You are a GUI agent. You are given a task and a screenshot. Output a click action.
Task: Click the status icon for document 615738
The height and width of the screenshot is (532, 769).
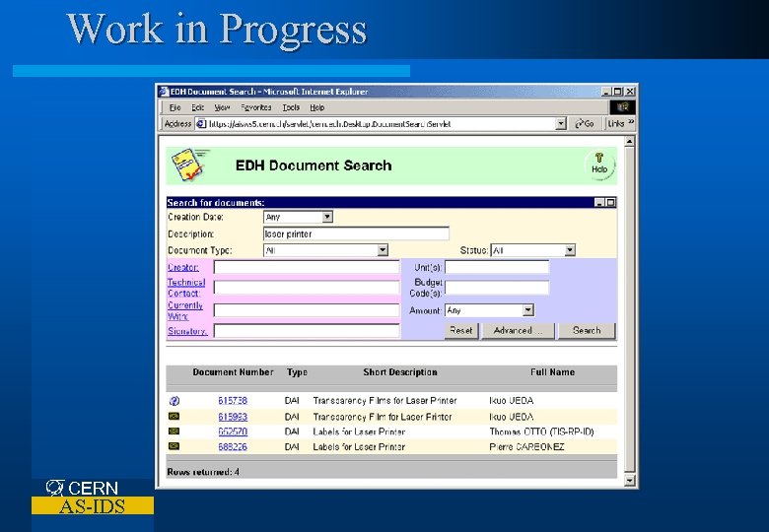(175, 401)
